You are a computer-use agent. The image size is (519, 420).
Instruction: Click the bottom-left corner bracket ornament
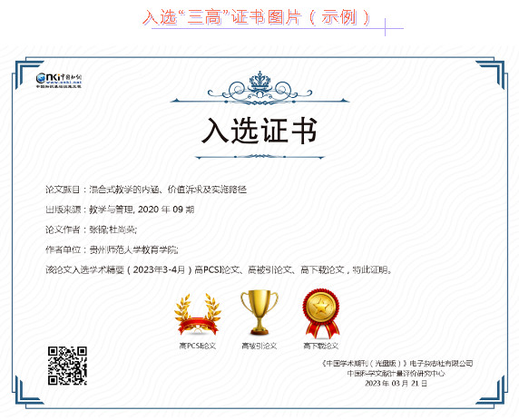28,391
